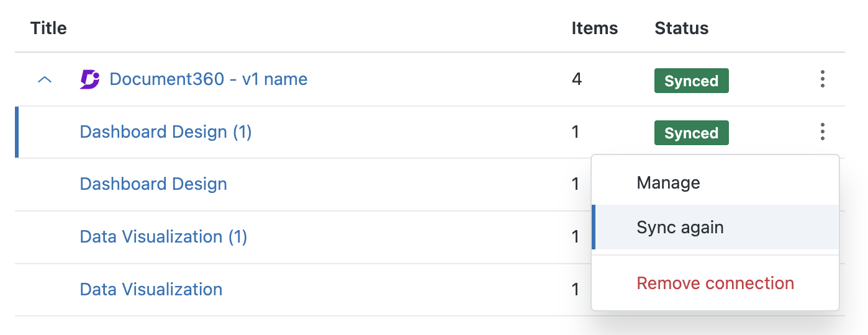Open the Dashboard Design (1) link
This screenshot has width=868, height=335.
point(166,132)
